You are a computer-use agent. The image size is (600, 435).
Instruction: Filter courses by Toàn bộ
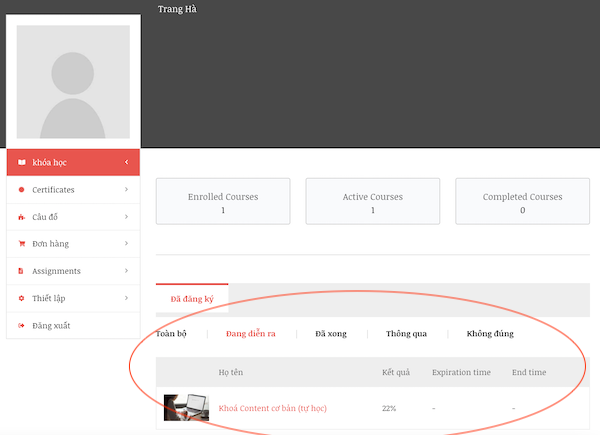point(171,334)
